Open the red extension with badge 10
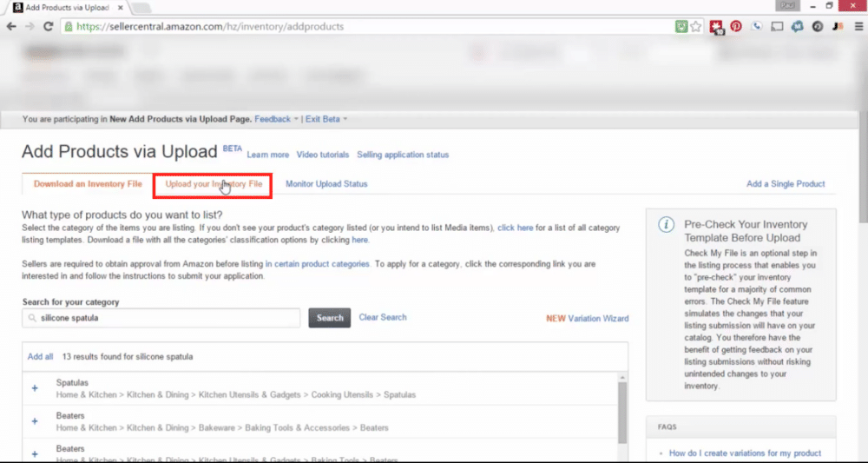Screen dimensions: 868x463 pyautogui.click(x=716, y=27)
